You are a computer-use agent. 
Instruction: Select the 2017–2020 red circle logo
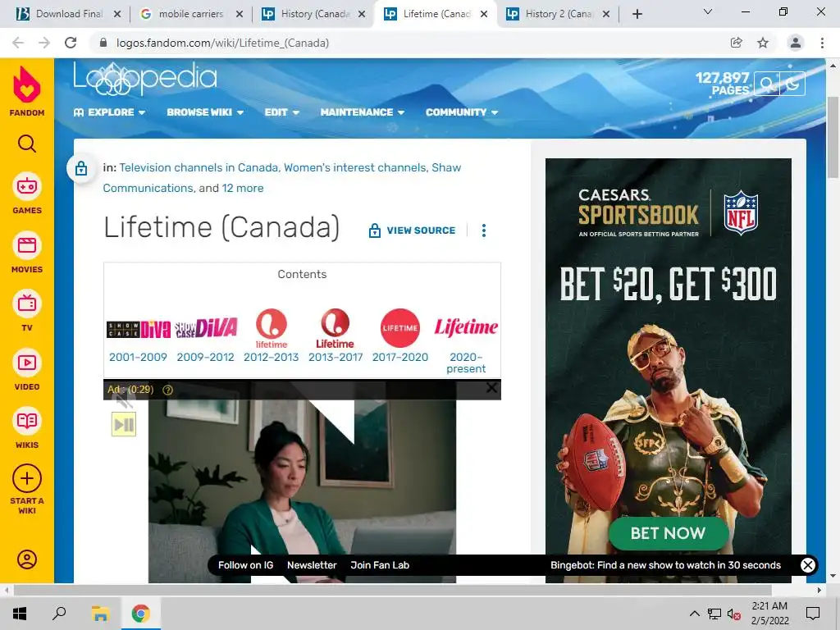(400, 328)
